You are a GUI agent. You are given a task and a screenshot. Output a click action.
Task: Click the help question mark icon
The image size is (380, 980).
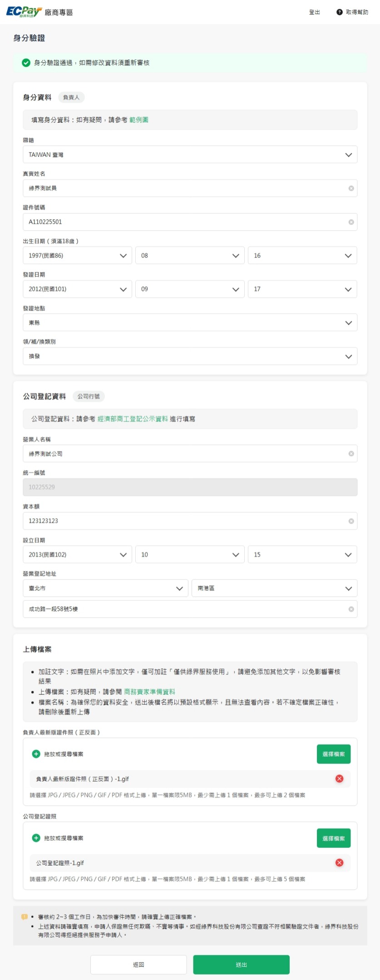339,12
